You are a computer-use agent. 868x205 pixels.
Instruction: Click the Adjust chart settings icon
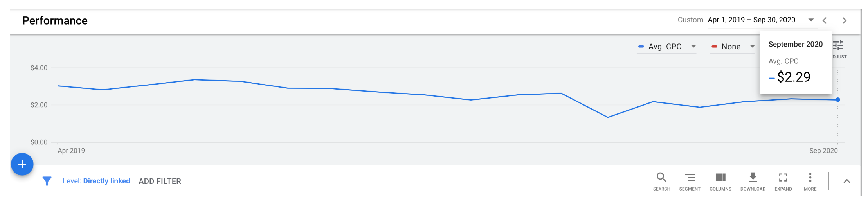coord(839,46)
